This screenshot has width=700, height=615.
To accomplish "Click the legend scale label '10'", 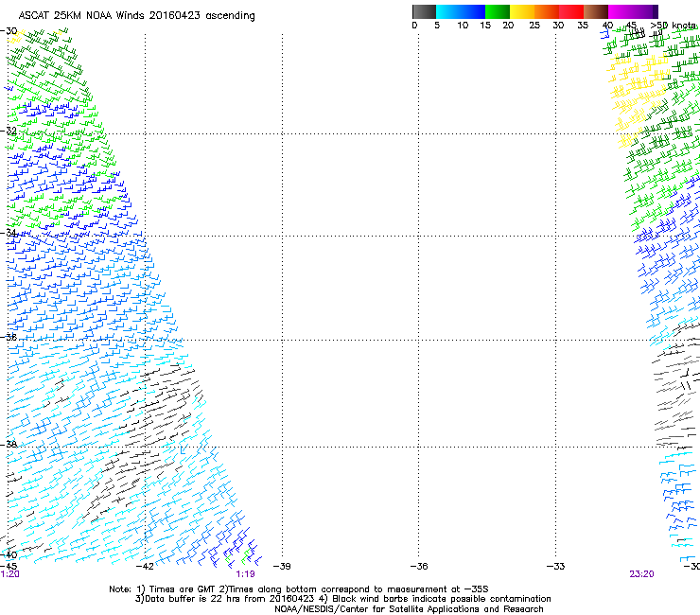I will (x=463, y=26).
